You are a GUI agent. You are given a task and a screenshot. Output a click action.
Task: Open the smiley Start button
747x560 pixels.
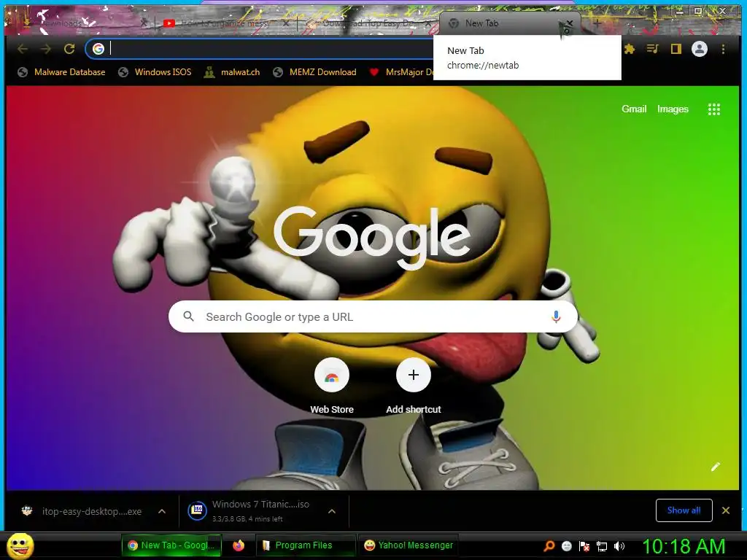(x=20, y=545)
